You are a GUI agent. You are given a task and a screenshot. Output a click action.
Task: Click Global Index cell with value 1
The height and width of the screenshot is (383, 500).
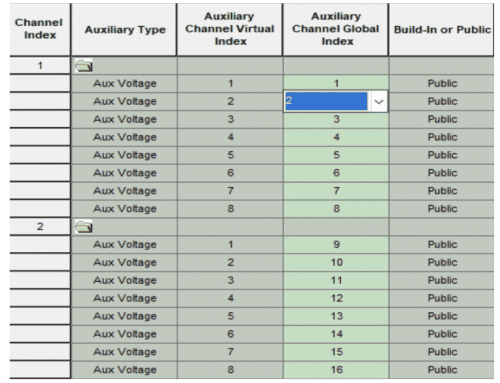[336, 83]
